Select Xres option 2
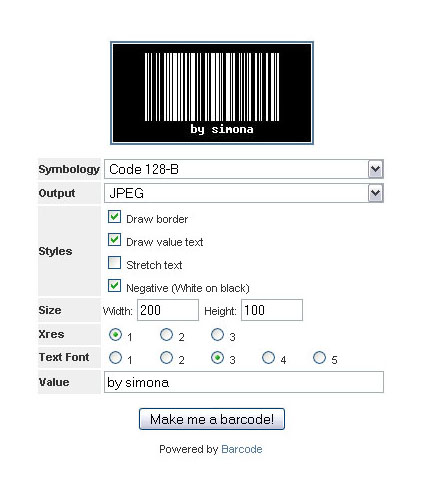 166,335
